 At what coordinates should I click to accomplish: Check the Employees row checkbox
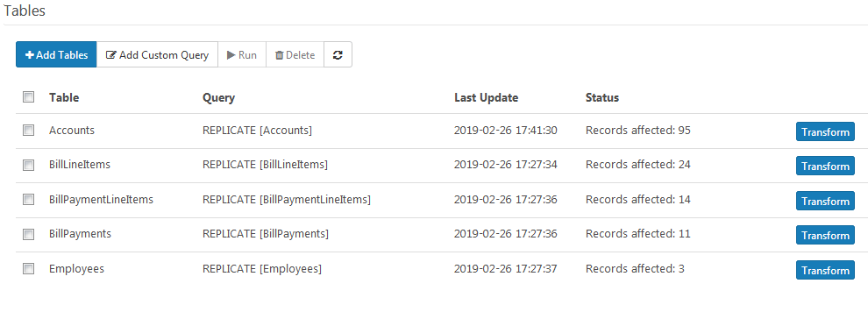click(x=28, y=269)
